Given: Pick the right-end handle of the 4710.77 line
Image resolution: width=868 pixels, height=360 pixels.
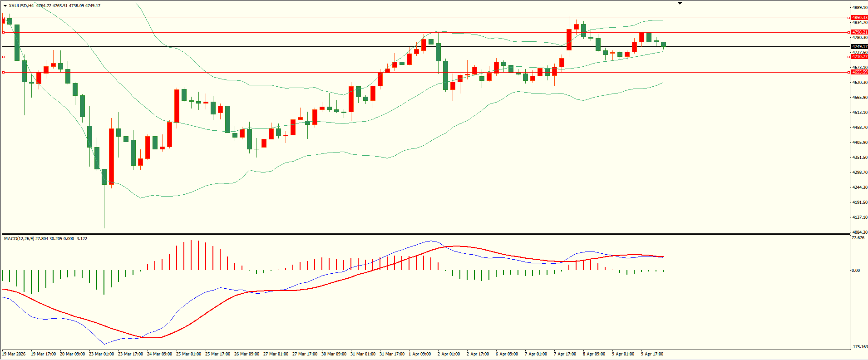Looking at the screenshot, I should 849,57.
